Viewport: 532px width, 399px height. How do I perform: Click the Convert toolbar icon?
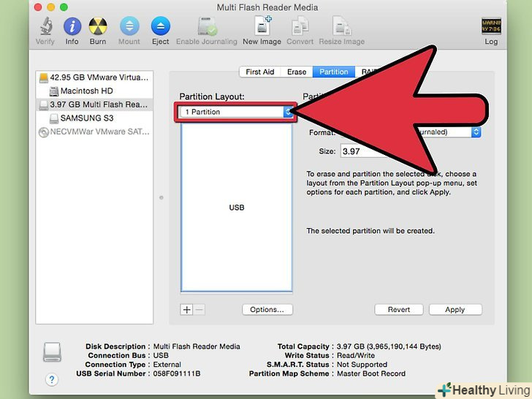[x=300, y=26]
